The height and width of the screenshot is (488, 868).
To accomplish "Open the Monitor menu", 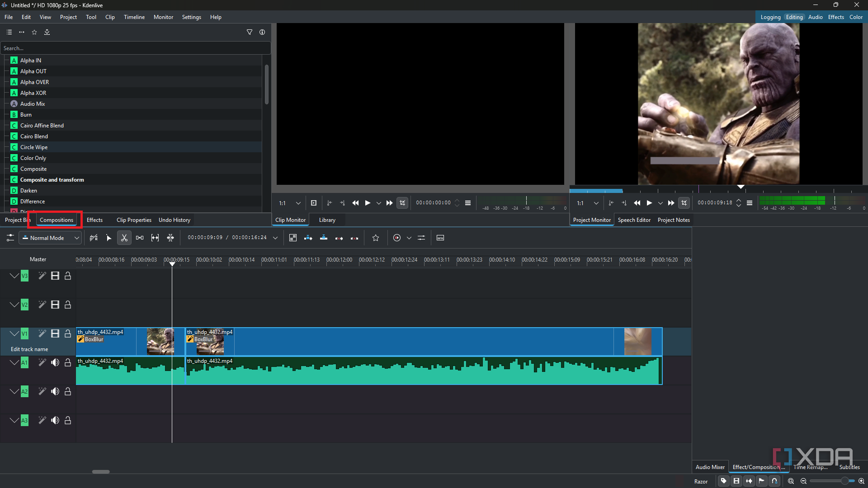I will pos(163,17).
